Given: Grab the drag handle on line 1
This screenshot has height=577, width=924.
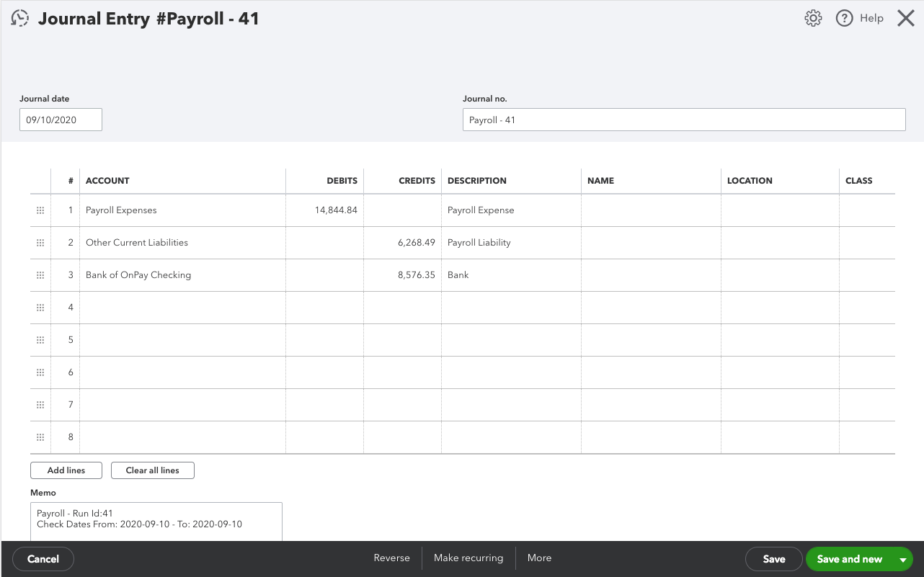Looking at the screenshot, I should pos(40,210).
